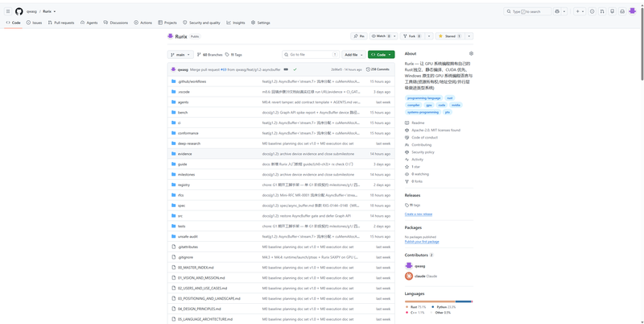Open the .gitattributes file

[x=188, y=247]
